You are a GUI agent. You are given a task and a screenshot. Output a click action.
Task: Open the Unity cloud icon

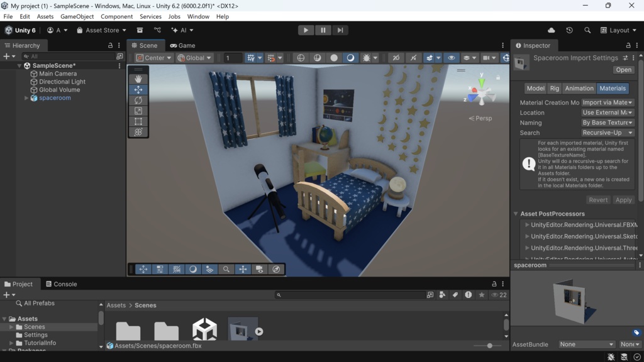click(551, 30)
